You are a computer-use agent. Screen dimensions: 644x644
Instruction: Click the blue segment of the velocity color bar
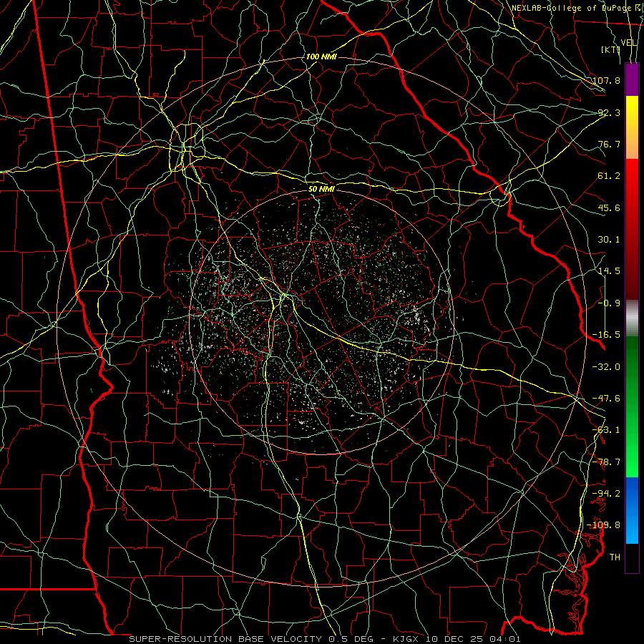[x=632, y=510]
